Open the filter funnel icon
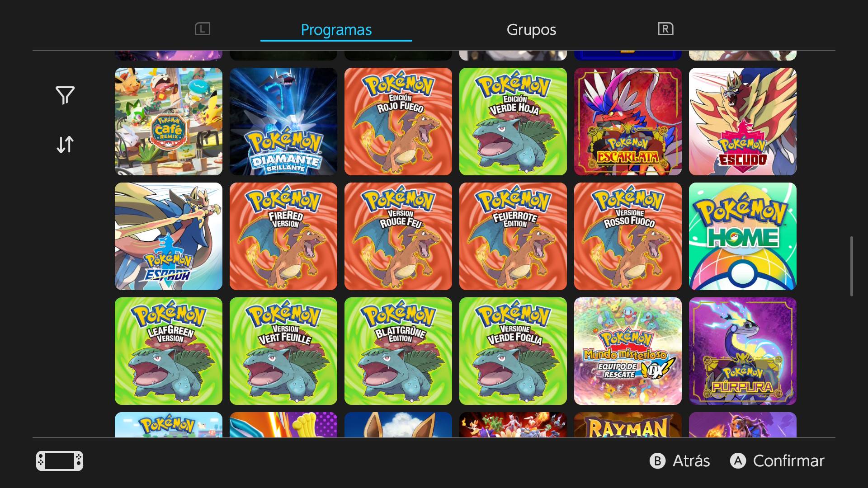 (65, 95)
